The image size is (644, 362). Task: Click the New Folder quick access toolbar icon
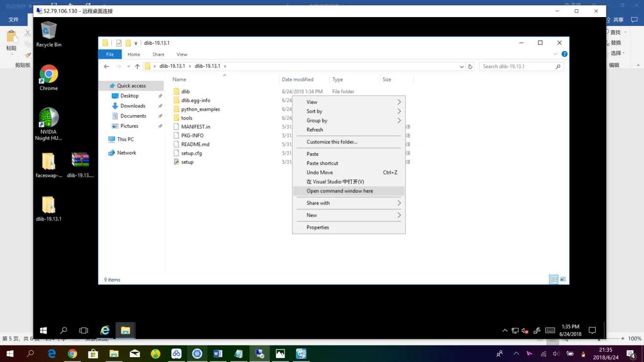(128, 43)
